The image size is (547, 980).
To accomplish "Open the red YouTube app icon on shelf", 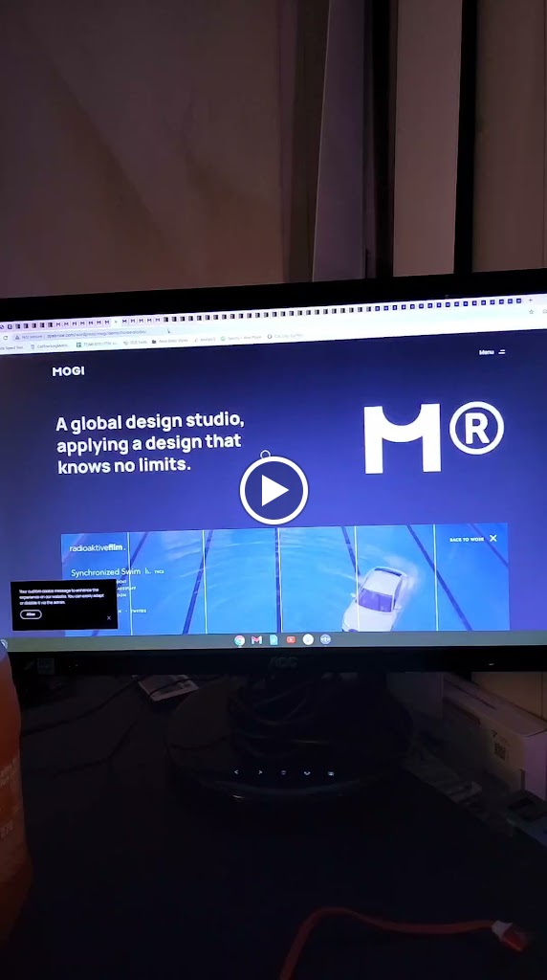I will click(x=291, y=639).
